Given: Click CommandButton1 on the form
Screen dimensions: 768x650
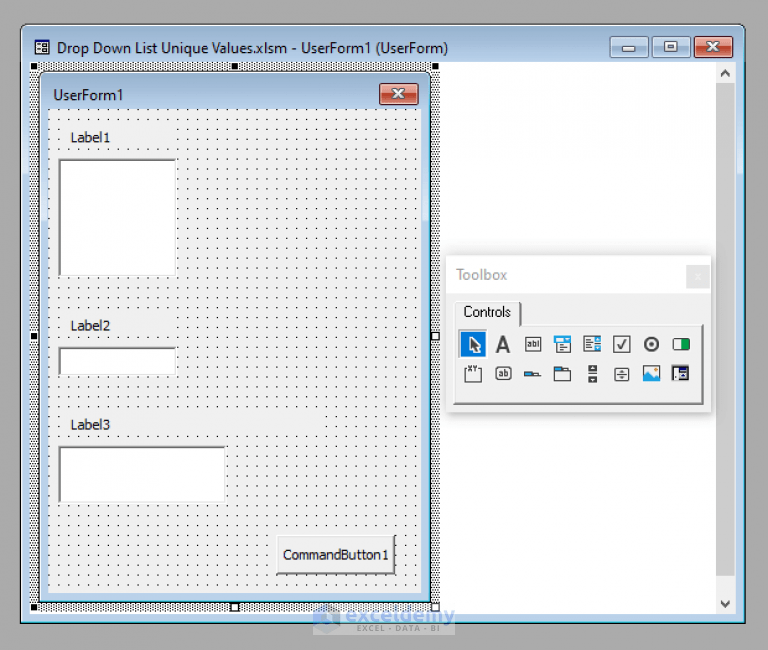Looking at the screenshot, I should tap(336, 554).
